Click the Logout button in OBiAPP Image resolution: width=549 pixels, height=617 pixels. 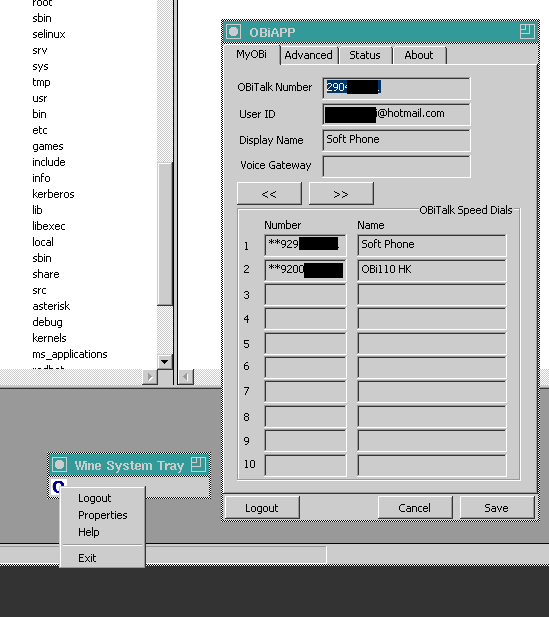[262, 508]
